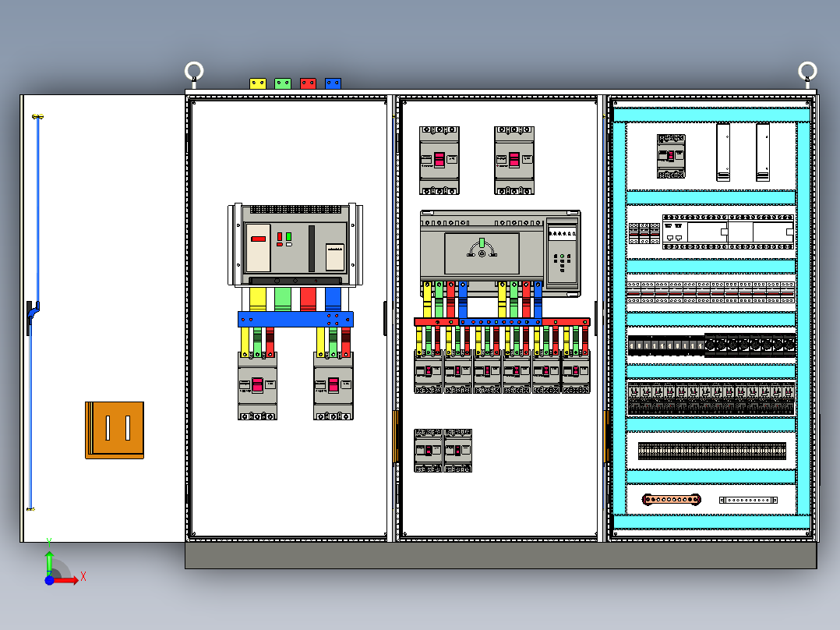Select the orange document pocket on open door

[x=115, y=430]
